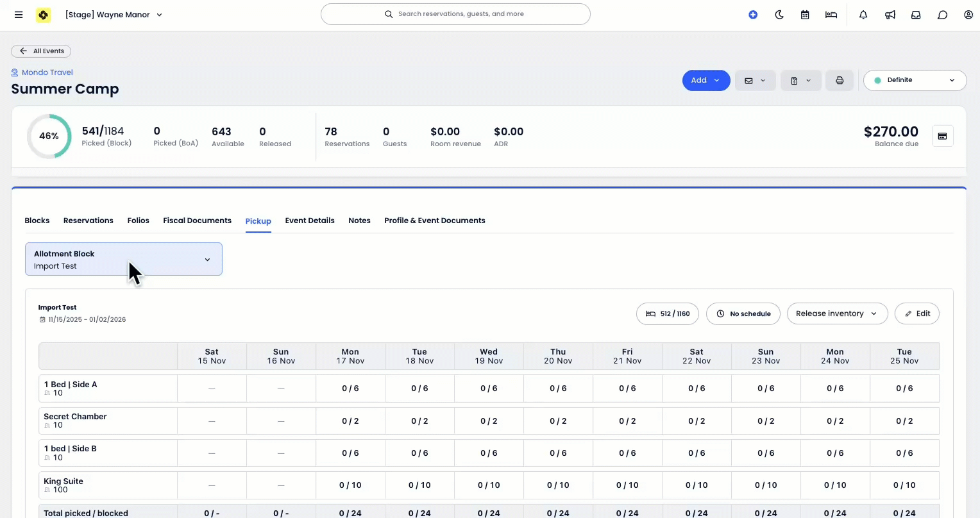Click the megaphone announcements icon
Screen dimensions: 980x518
point(890,15)
